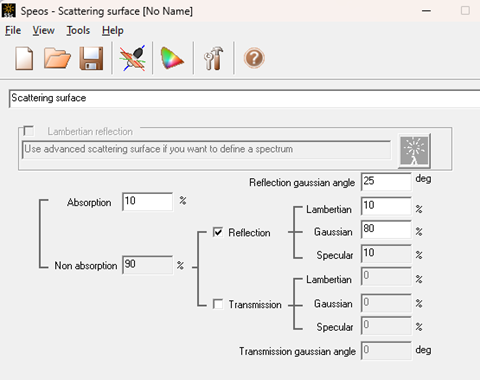
Task: Enable the Transmission checkbox
Action: pyautogui.click(x=218, y=304)
